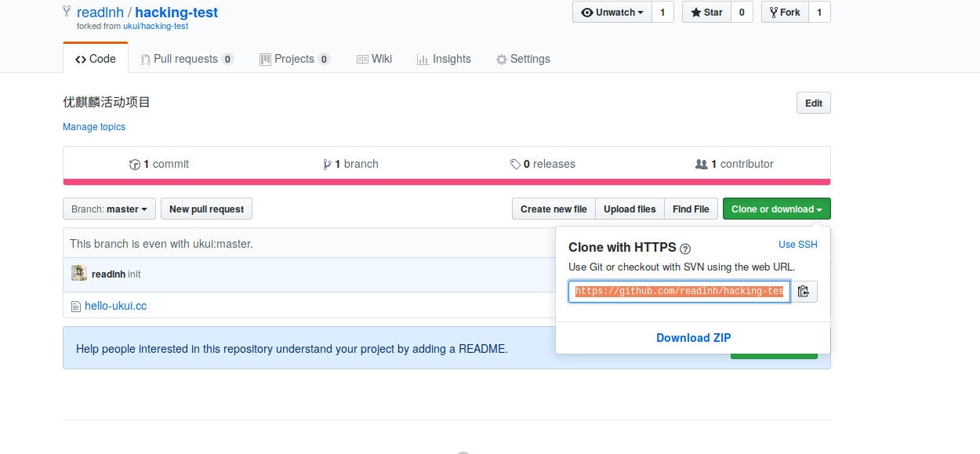Open the ukui/hacking-test source fork link
The height and width of the screenshot is (454, 980).
(155, 26)
